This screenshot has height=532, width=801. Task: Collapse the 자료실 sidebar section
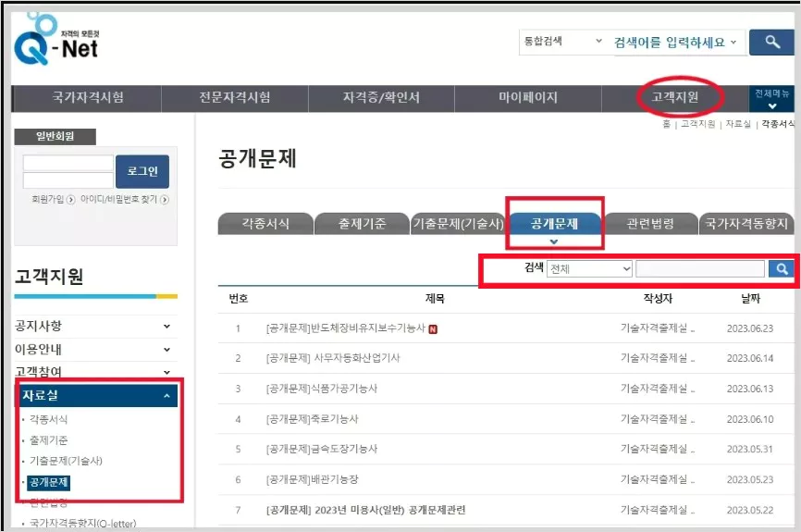point(99,396)
